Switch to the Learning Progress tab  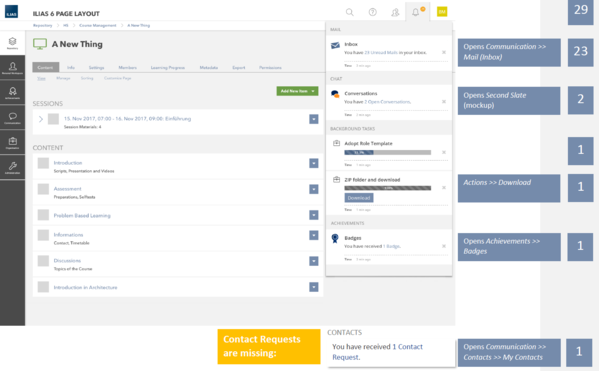(168, 68)
